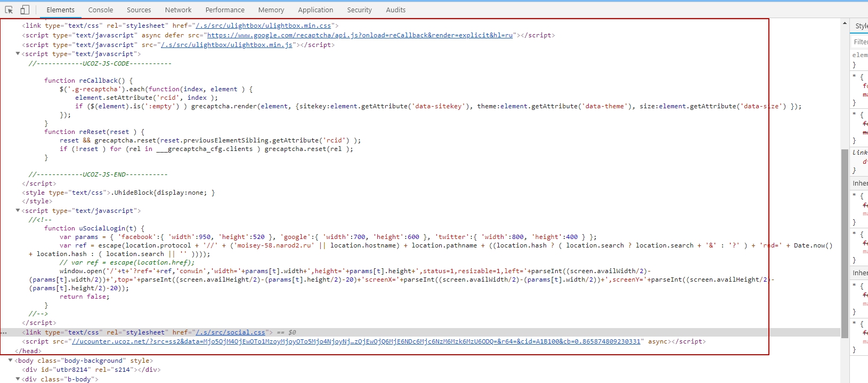Click the UCOZ-JS-CODE comment line
Screen dimensions: 868x383
coord(100,63)
